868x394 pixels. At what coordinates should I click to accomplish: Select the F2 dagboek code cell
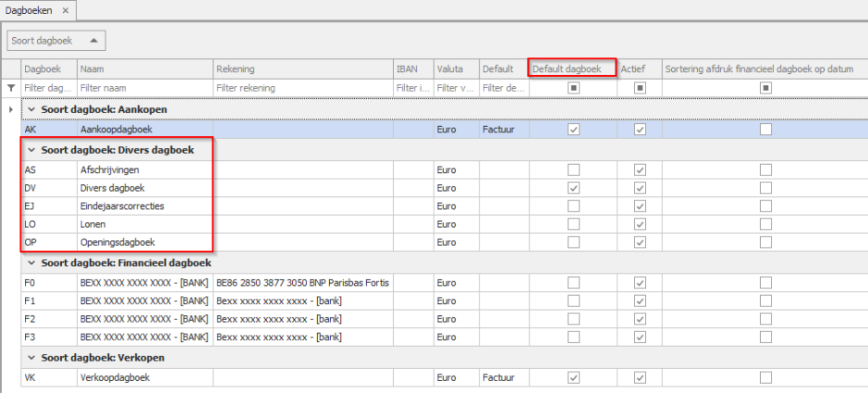point(49,319)
